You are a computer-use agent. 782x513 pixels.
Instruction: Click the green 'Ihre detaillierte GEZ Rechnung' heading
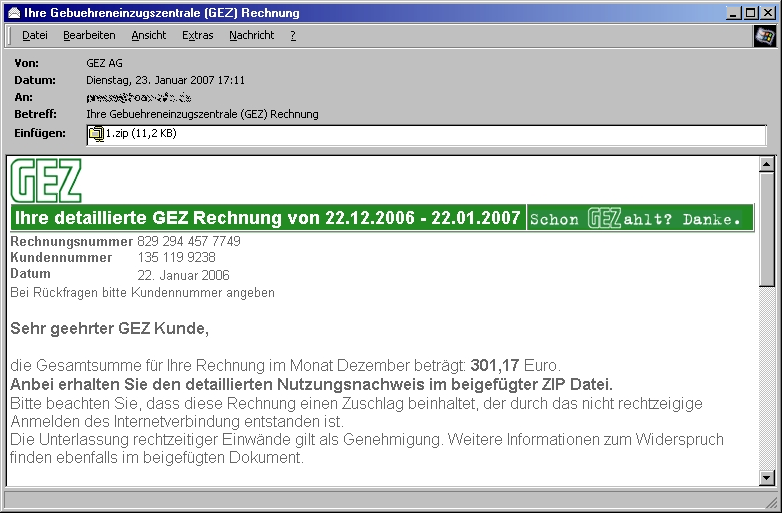tap(268, 218)
